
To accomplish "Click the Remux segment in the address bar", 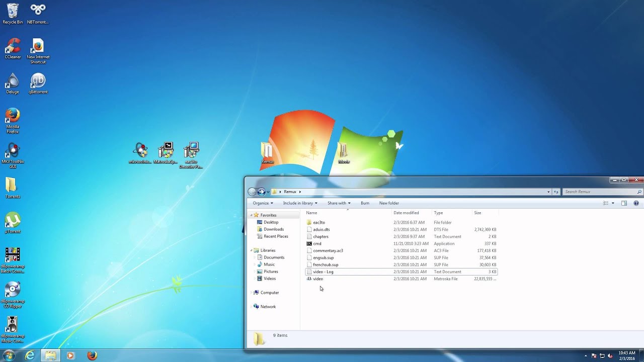I will 290,192.
